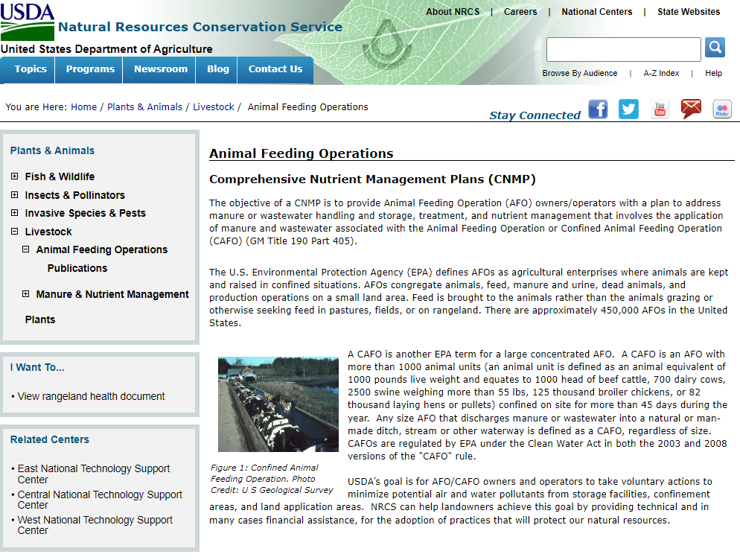Screen dimensions: 740x560
Task: Open the Twitter social link icon
Action: 628,109
